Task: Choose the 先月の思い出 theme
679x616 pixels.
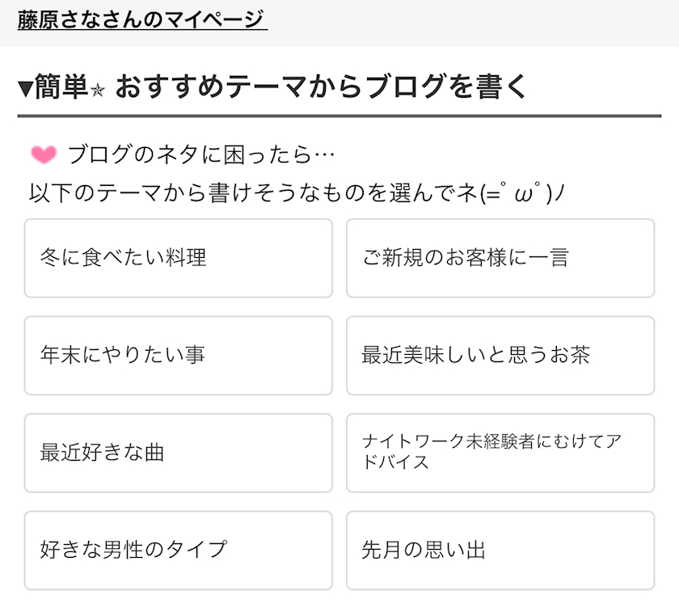Action: point(500,550)
